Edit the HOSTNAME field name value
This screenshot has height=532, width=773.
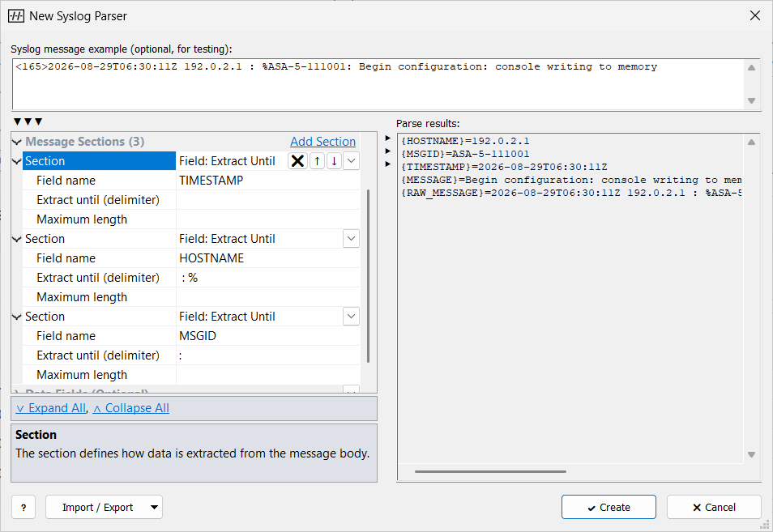[x=267, y=258]
